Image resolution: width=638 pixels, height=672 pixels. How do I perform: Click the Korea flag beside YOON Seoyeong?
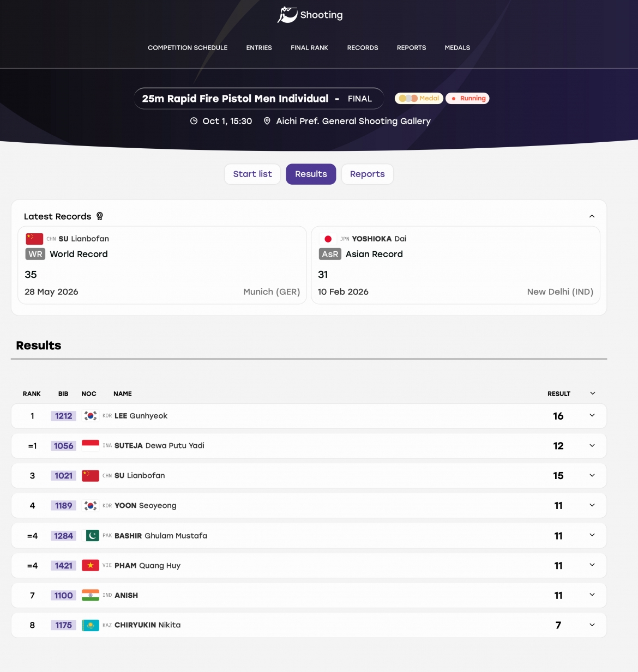(91, 506)
